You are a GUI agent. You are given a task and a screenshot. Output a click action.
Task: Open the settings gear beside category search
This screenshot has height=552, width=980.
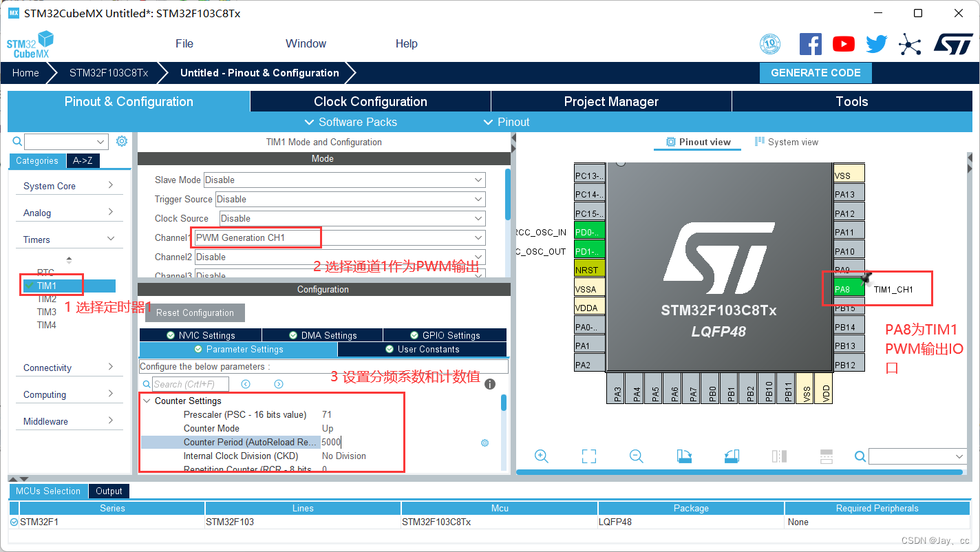tap(122, 141)
